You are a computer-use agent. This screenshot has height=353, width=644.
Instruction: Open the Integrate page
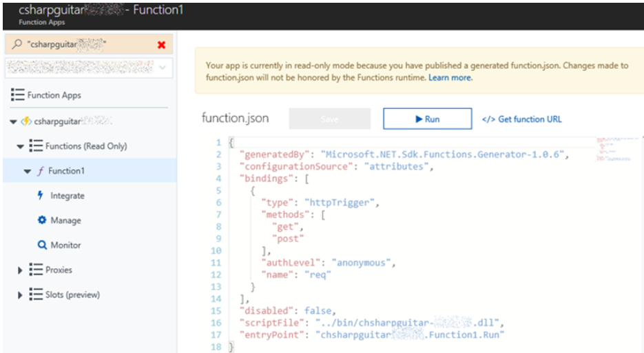coord(67,196)
